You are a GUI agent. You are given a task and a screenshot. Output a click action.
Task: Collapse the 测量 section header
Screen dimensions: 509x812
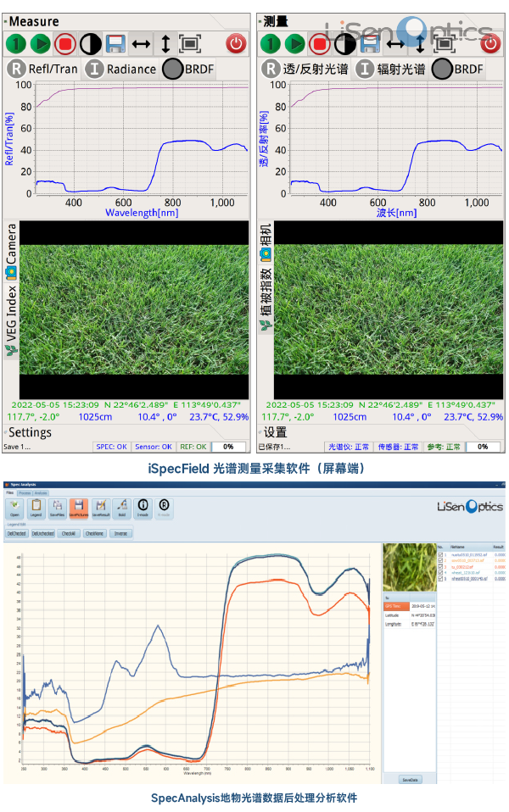[273, 22]
